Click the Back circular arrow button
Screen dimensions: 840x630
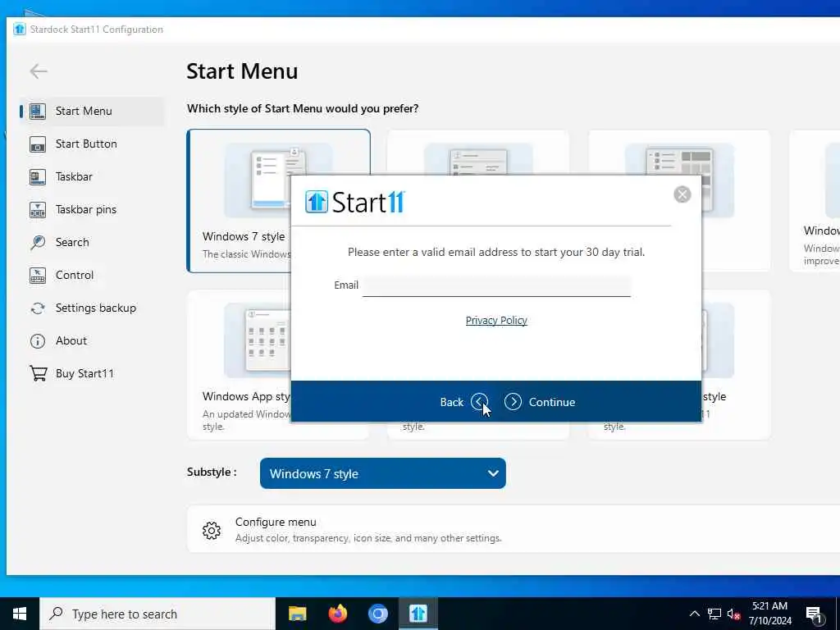point(479,402)
